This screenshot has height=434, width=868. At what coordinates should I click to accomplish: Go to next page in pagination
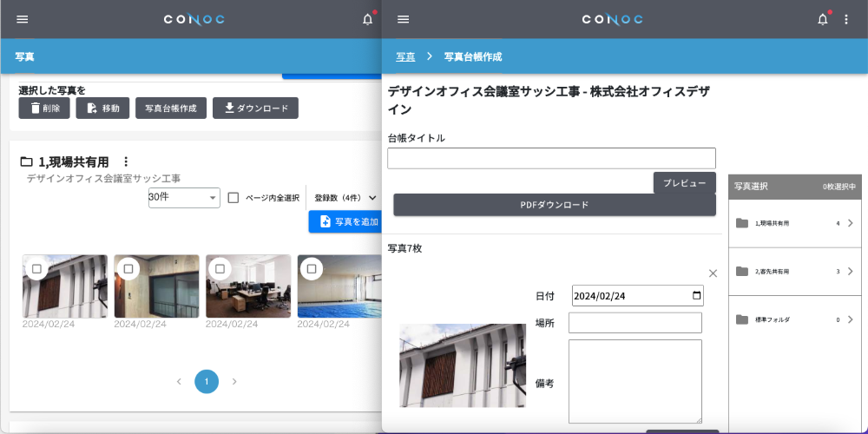click(x=234, y=381)
